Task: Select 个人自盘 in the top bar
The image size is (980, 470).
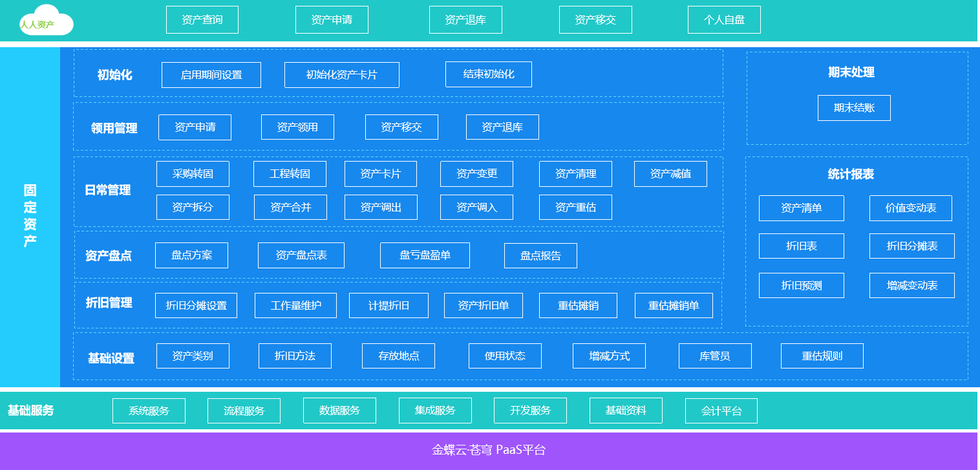Action: click(x=724, y=19)
